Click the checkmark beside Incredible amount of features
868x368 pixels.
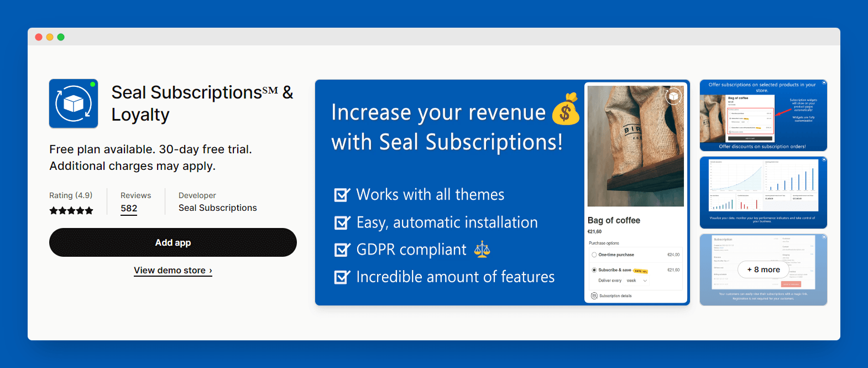coord(342,277)
